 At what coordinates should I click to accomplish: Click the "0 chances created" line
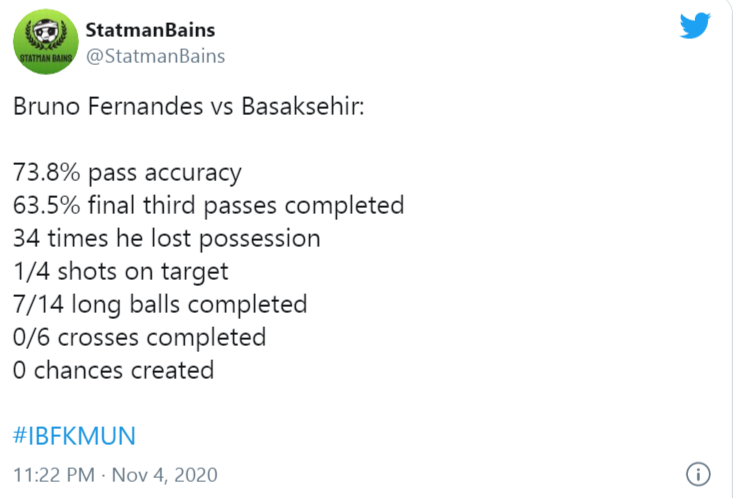pos(114,370)
